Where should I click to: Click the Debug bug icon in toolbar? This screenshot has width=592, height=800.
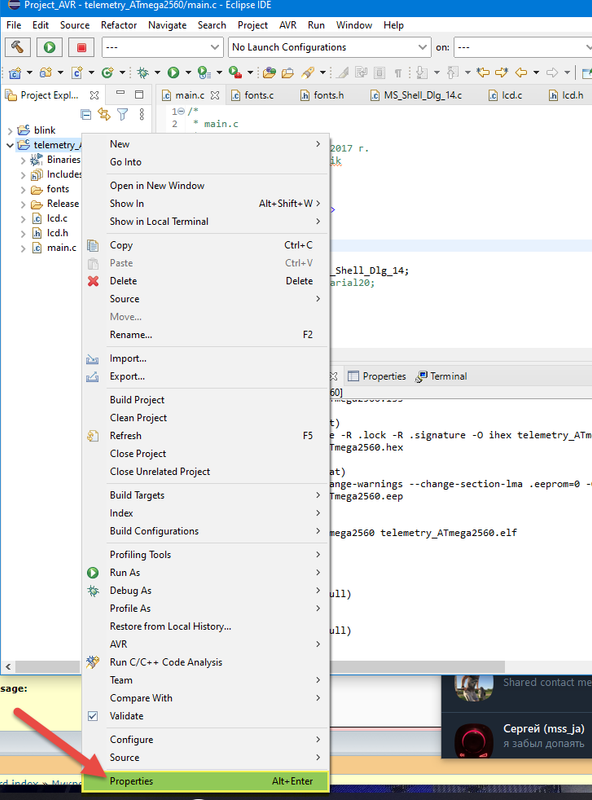click(x=143, y=73)
